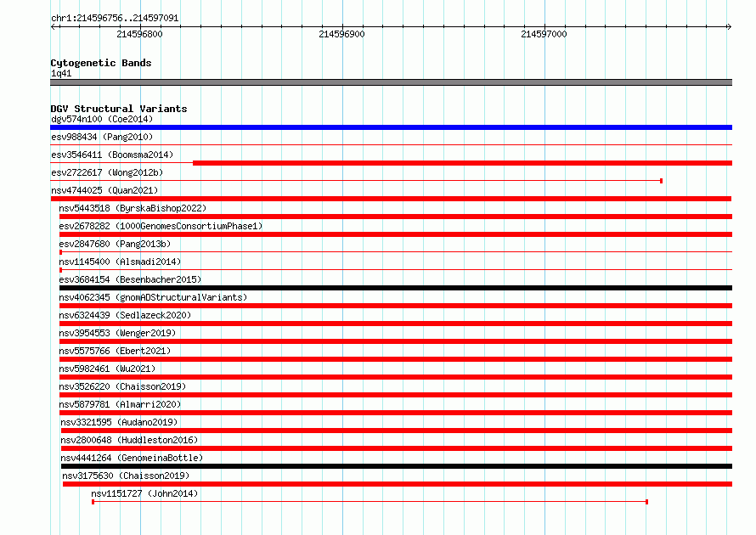Click the black esv3684154 variant bar
Image resolution: width=756 pixels, height=535 pixels.
tap(396, 288)
